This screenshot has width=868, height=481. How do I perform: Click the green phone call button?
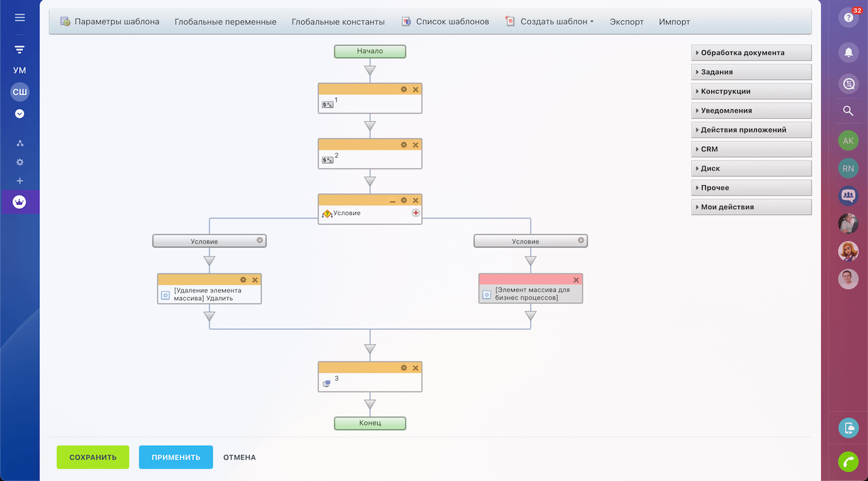click(848, 461)
